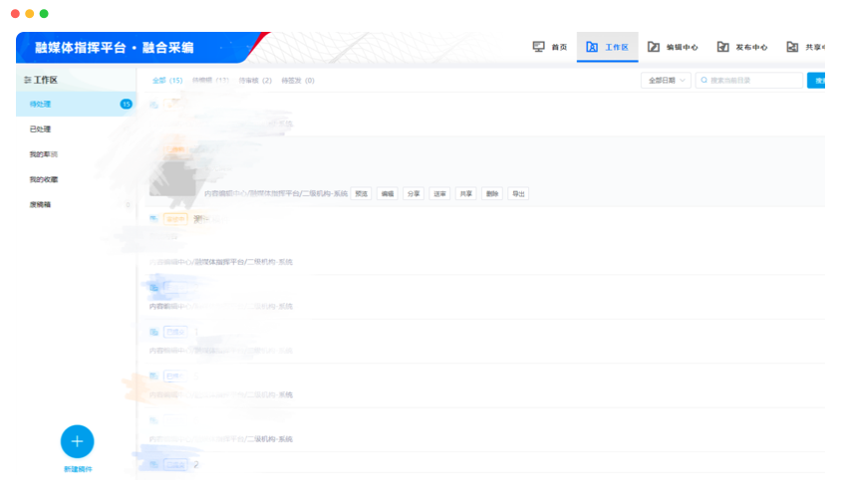Focus the 搜索当前目录 search field

tap(748, 81)
